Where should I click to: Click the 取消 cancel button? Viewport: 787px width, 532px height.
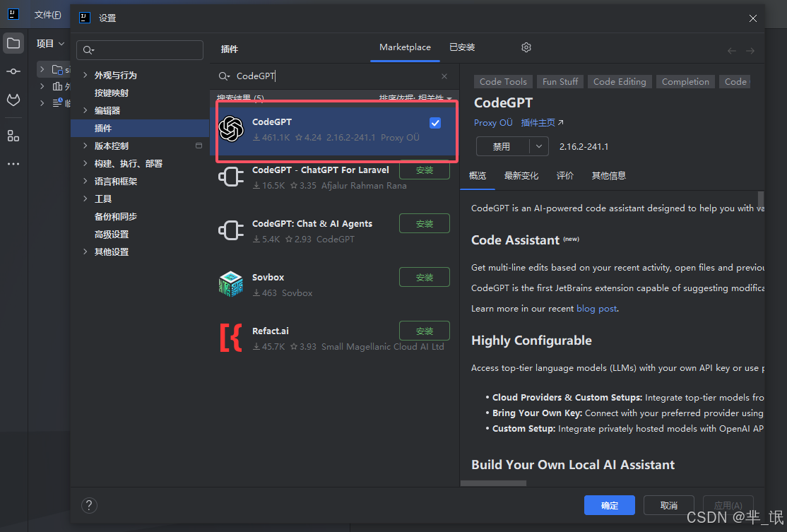[668, 505]
